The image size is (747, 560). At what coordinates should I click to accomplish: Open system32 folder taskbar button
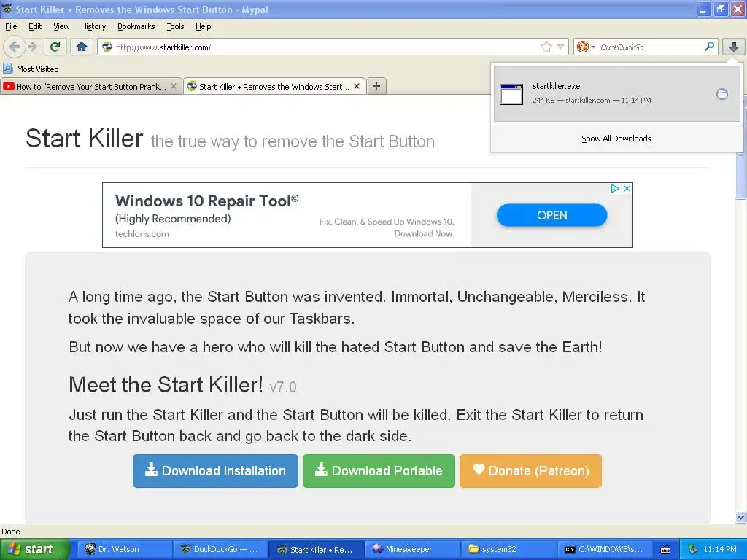click(x=508, y=549)
